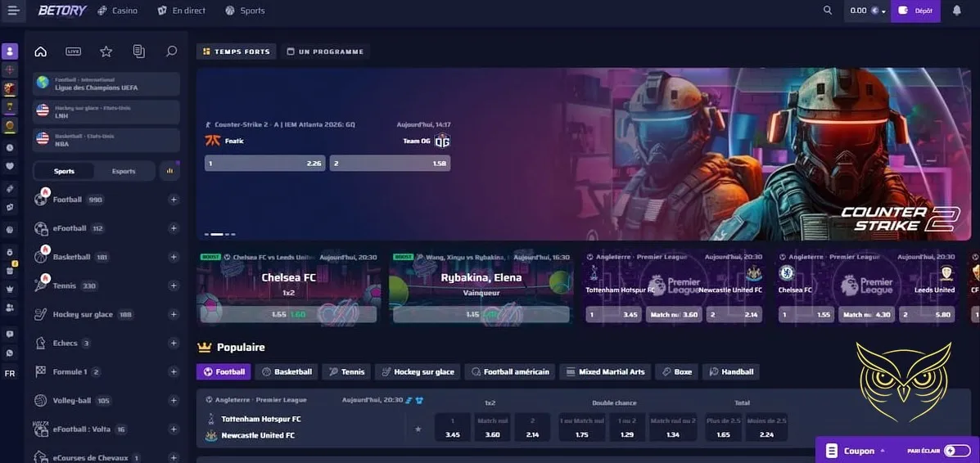Switch to Un Programme tab
Image resolution: width=980 pixels, height=463 pixels.
(325, 52)
